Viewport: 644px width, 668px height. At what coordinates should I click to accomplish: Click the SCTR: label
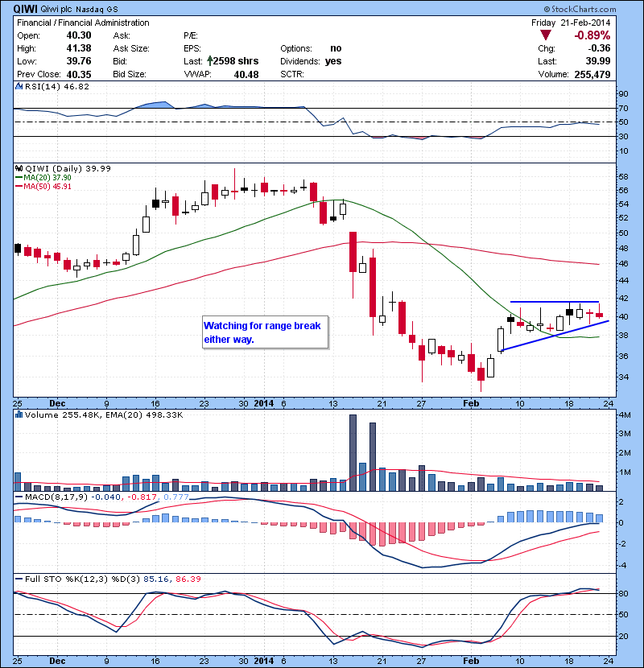click(x=292, y=74)
